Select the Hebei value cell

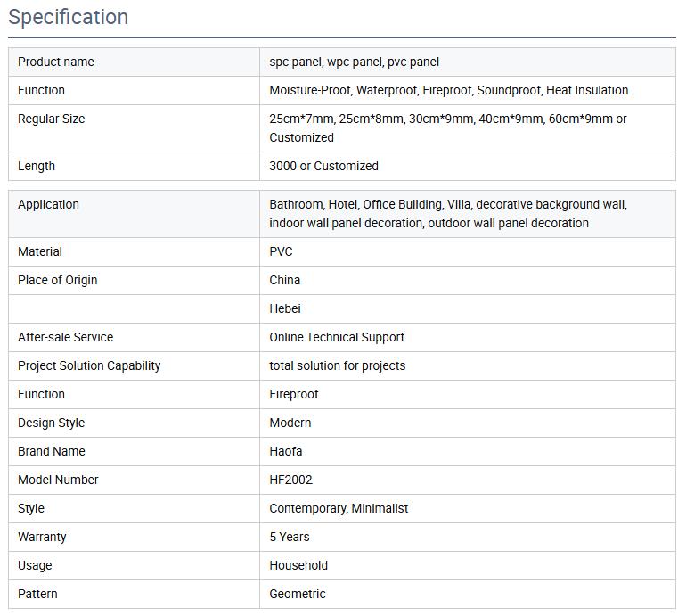(x=285, y=308)
